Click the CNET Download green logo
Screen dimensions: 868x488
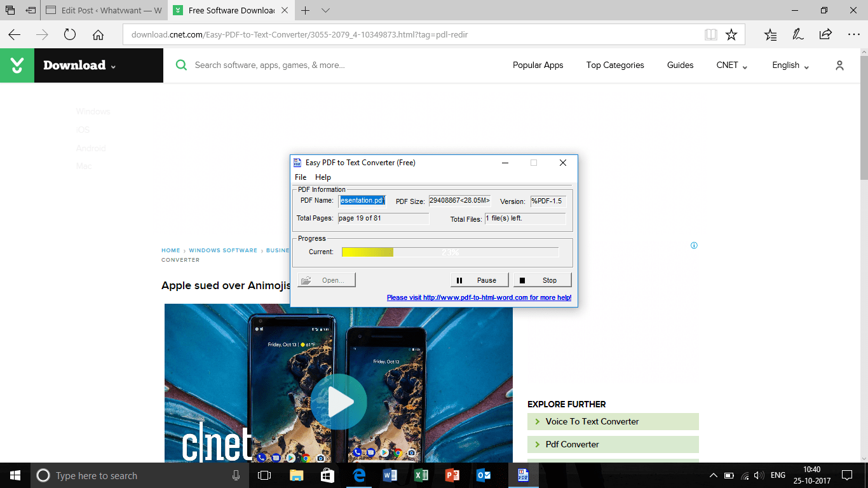[17, 65]
